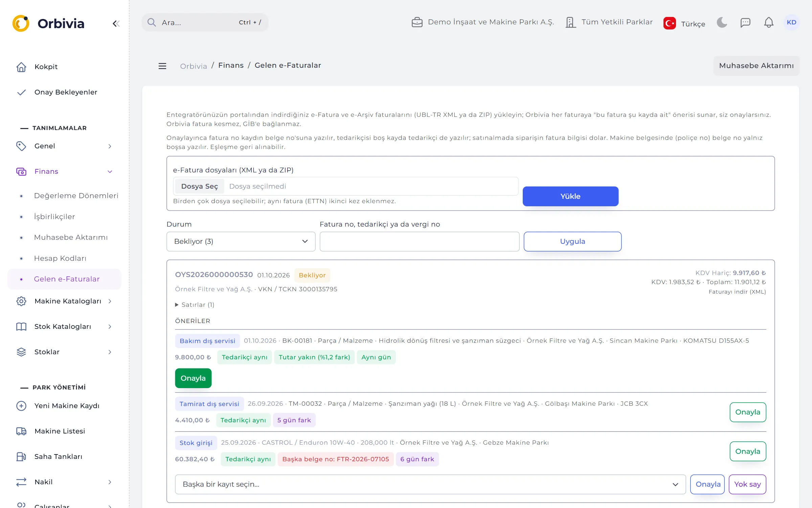Viewport: 812px width, 508px height.
Task: Approve Bakım dış servisi suggestion with green Onayla
Action: (193, 378)
